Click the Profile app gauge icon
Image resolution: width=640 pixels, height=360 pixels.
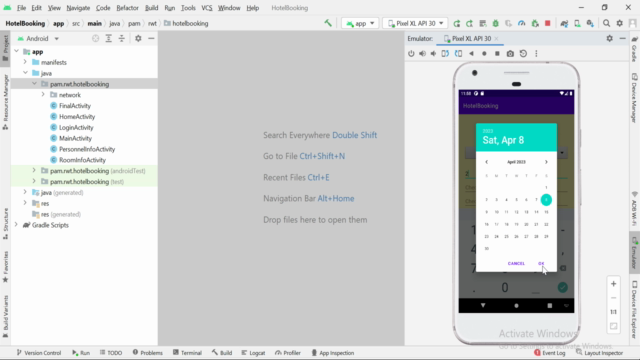click(522, 23)
